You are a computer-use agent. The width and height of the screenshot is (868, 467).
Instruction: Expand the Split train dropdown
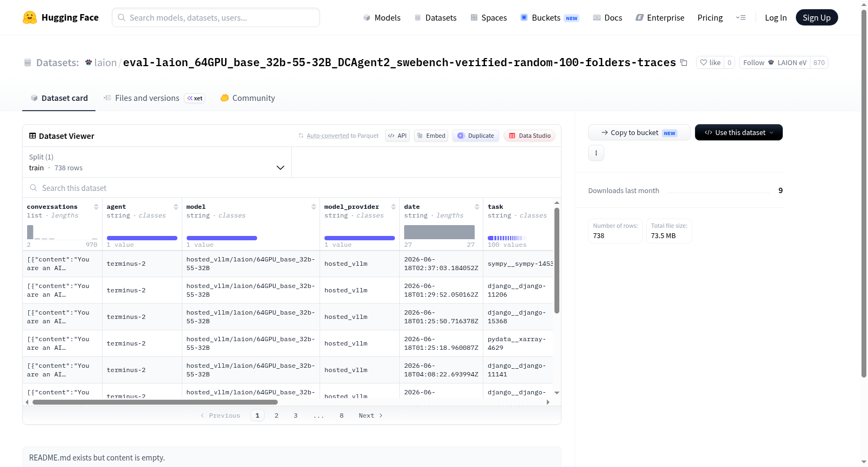[x=157, y=162]
